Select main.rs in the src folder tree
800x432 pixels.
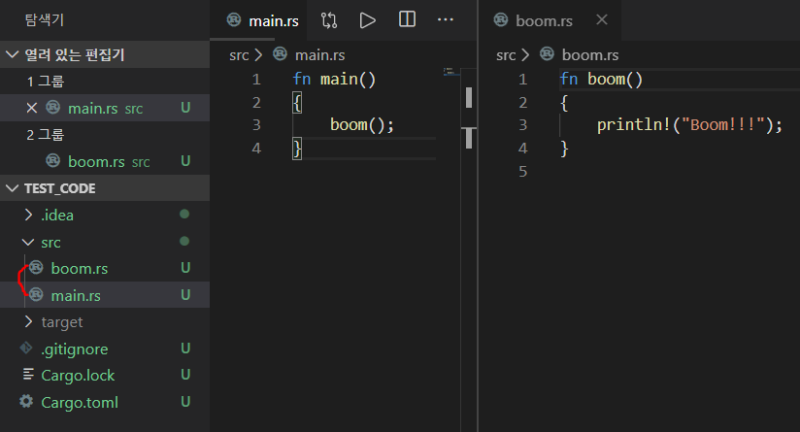click(x=76, y=295)
